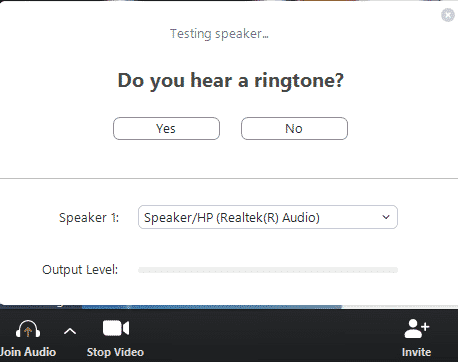Select the Join Audio text label
The image size is (458, 362).
coord(28,352)
